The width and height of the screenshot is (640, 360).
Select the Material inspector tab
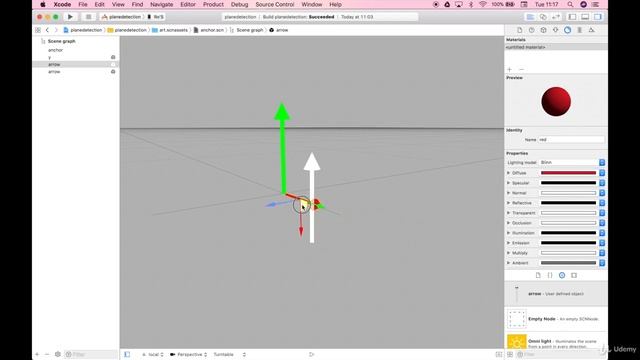tap(567, 30)
